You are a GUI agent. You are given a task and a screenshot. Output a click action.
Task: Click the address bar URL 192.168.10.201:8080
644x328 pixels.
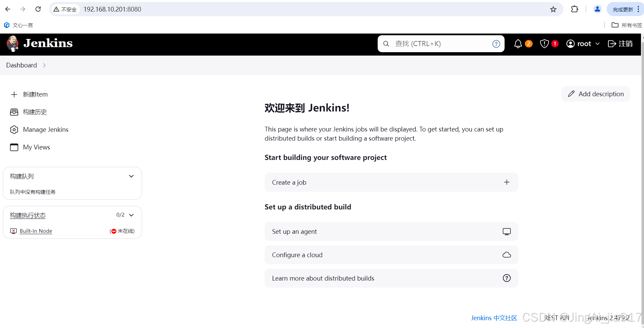[112, 9]
